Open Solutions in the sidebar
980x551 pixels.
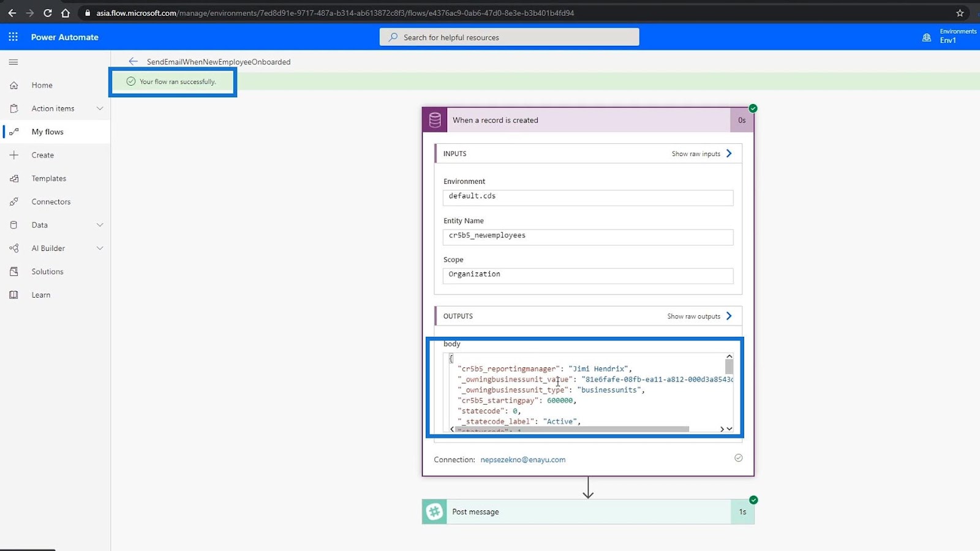[x=48, y=271]
